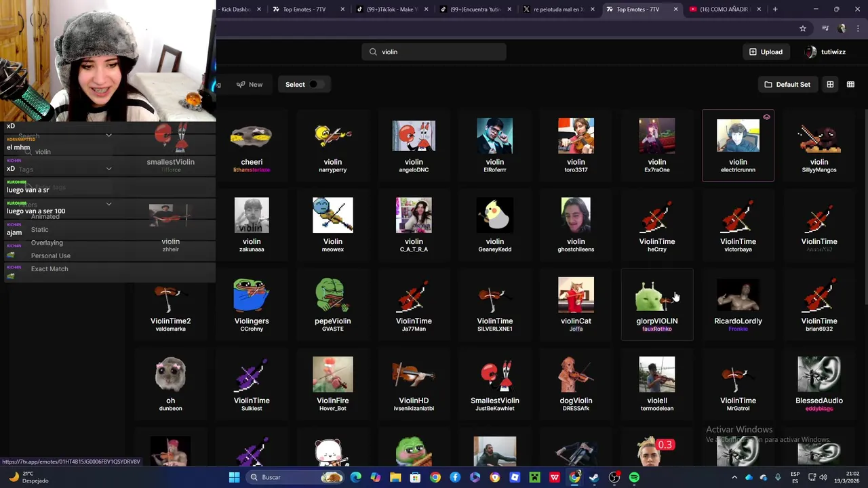Switch to the TikTok - Make tab
The height and width of the screenshot is (488, 868).
(392, 9)
